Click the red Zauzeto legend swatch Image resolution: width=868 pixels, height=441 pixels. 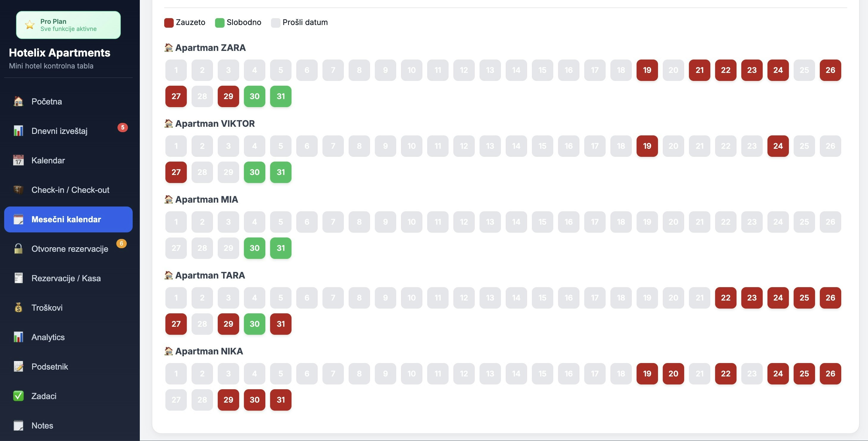point(169,23)
